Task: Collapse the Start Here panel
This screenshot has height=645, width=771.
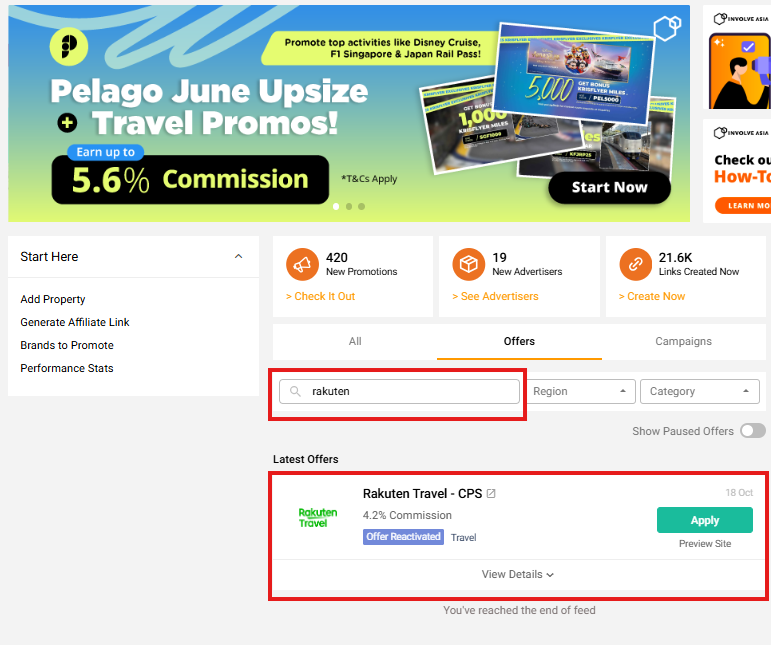Action: (238, 257)
